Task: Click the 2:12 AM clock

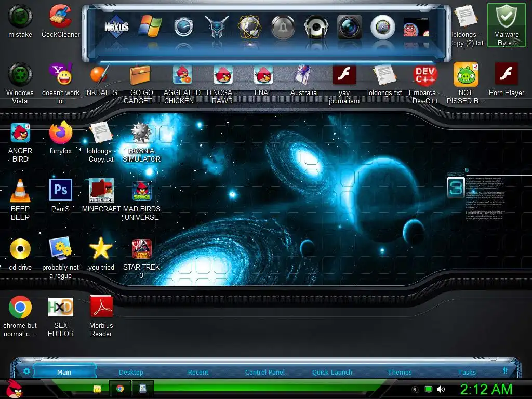Action: [x=486, y=390]
